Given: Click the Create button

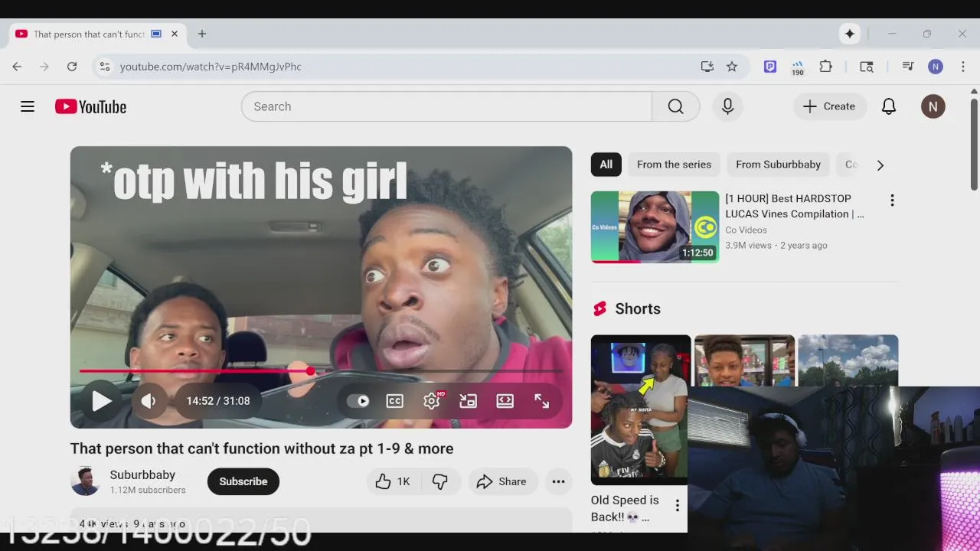Looking at the screenshot, I should (829, 106).
